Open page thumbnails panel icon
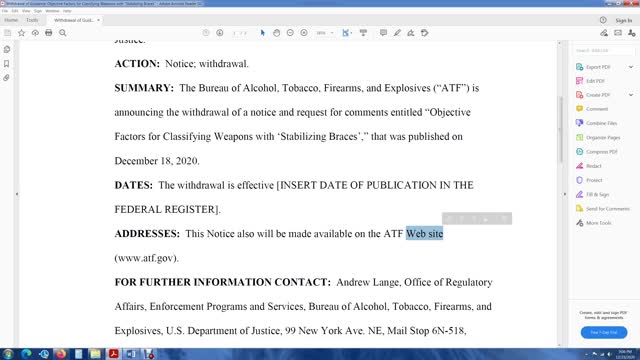The image size is (640, 360). point(7,49)
